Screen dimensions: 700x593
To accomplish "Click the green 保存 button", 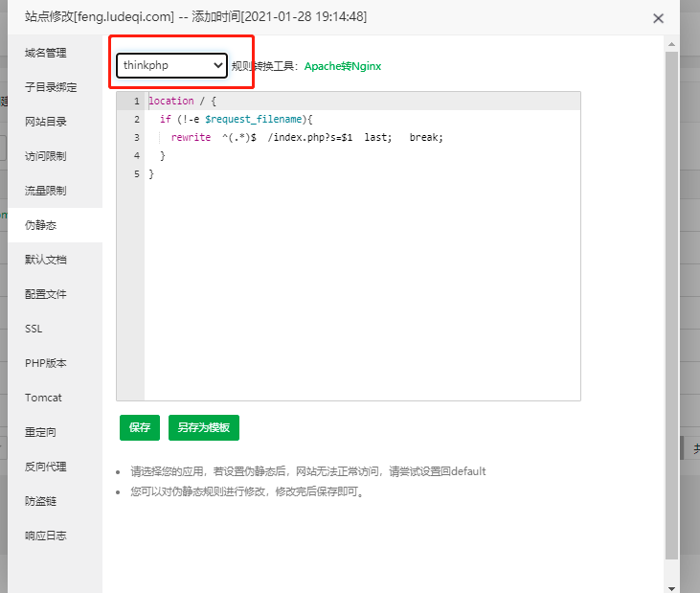I will coord(140,427).
